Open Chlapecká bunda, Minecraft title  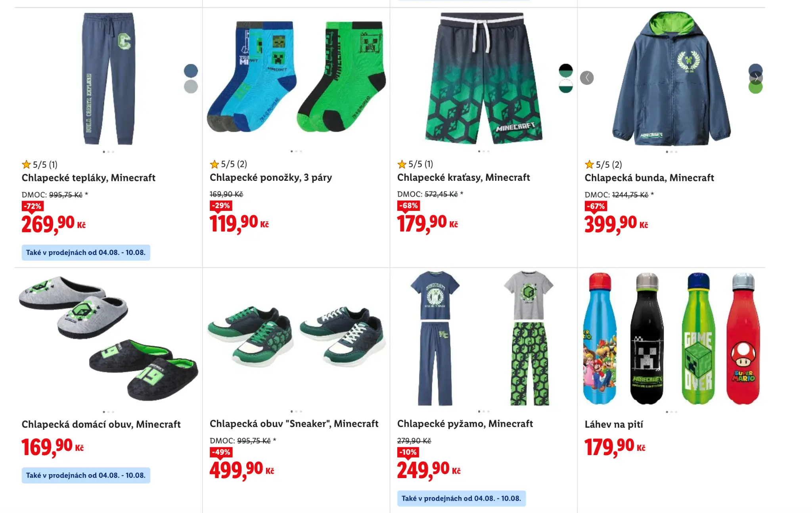click(x=649, y=178)
